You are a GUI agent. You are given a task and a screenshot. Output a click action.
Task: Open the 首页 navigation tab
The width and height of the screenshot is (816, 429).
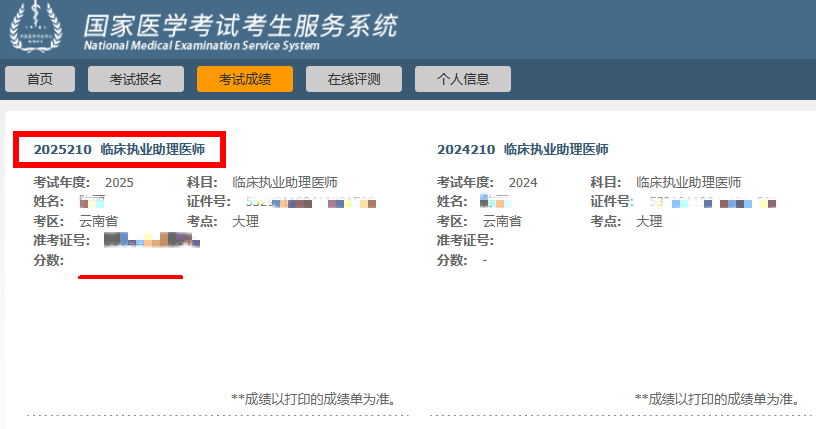click(x=40, y=80)
